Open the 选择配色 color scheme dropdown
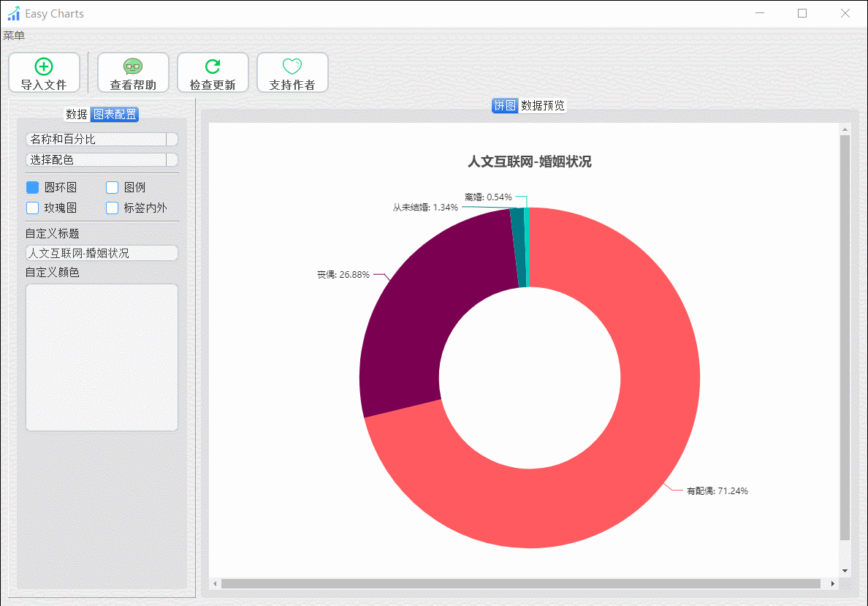 [102, 159]
